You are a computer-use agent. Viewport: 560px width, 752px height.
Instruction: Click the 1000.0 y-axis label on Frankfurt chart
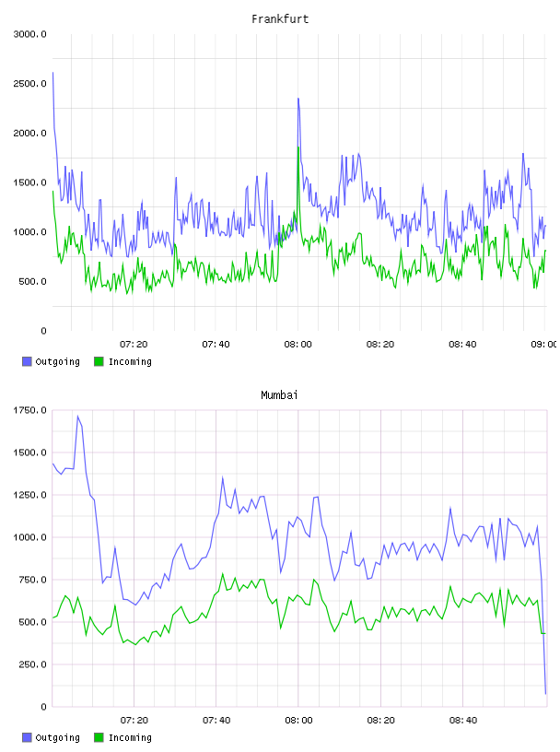coord(29,232)
